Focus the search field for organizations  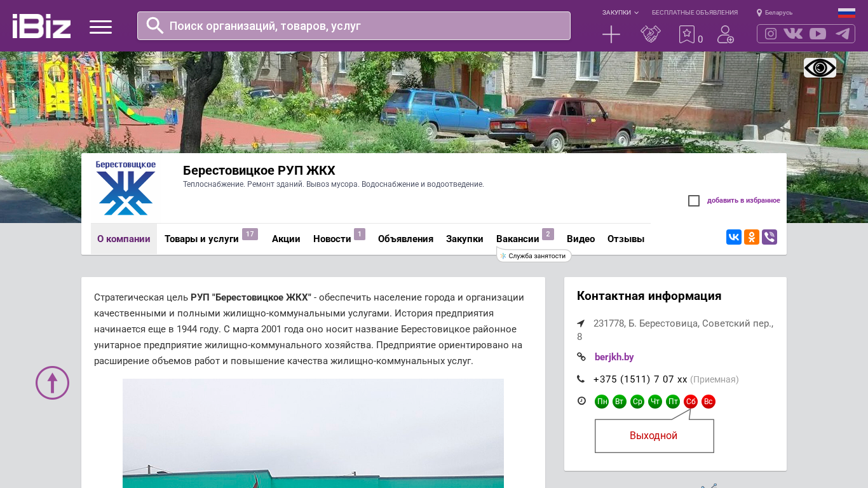(354, 26)
